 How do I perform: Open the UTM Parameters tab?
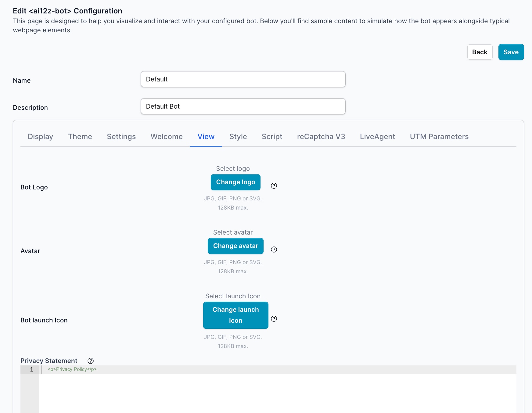[439, 137]
